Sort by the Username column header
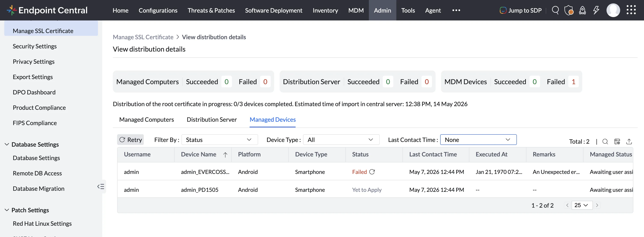 [137, 155]
